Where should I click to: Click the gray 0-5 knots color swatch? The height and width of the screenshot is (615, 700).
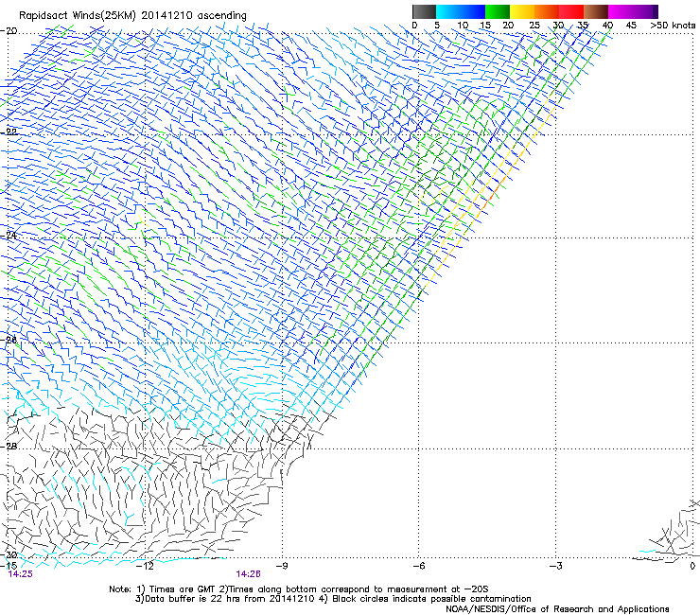(424, 11)
